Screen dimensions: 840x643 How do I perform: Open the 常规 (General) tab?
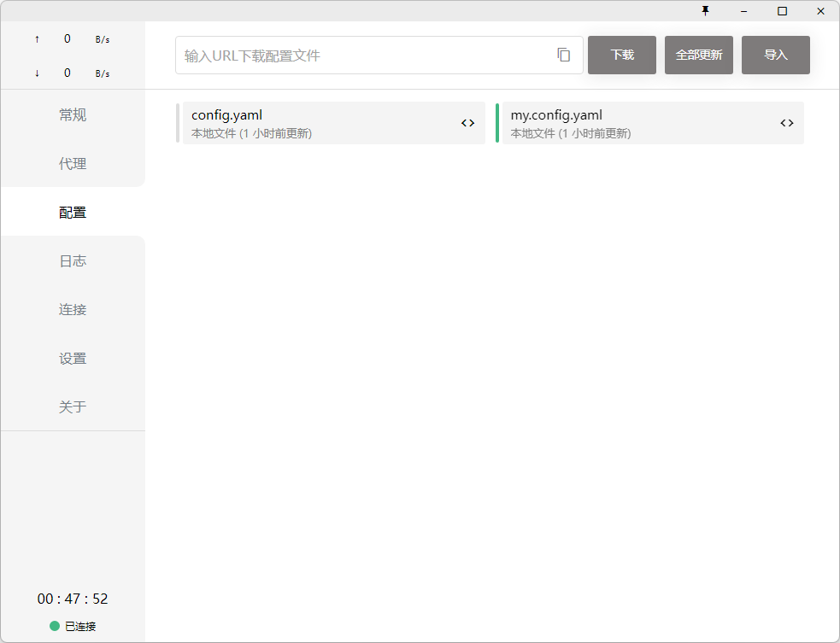(x=73, y=115)
